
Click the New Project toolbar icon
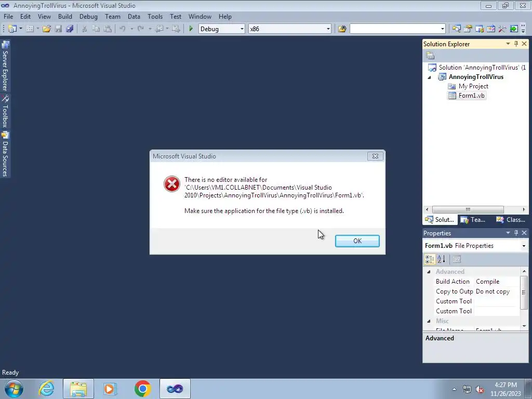pos(12,29)
